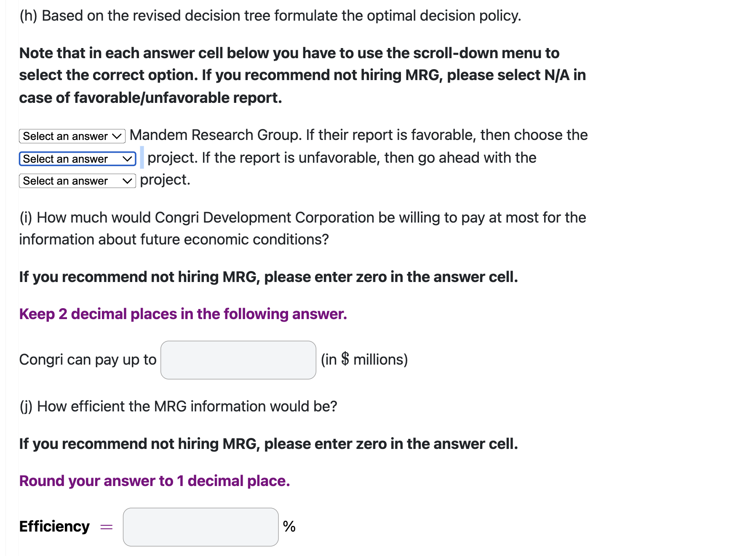
Task: Click the question (h) decision policy text
Action: (x=270, y=16)
